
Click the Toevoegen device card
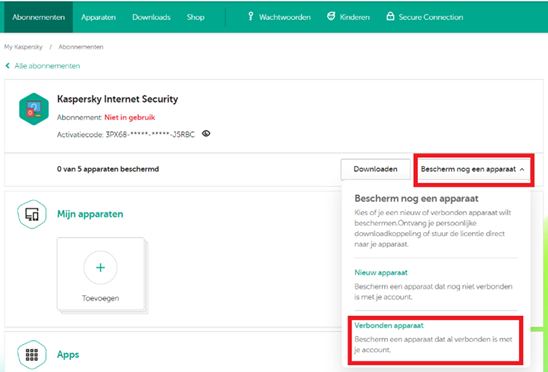(101, 274)
